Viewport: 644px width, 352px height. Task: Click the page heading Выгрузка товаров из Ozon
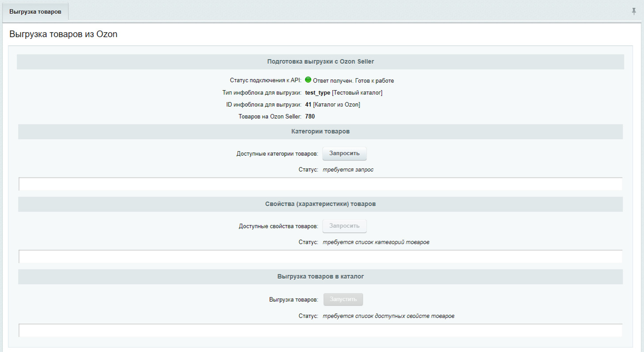tap(63, 34)
